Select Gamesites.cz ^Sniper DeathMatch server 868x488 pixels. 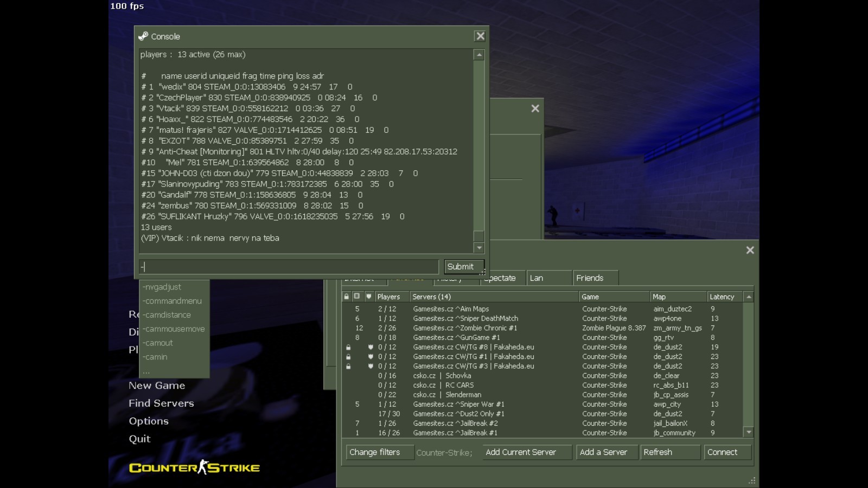[x=542, y=319]
